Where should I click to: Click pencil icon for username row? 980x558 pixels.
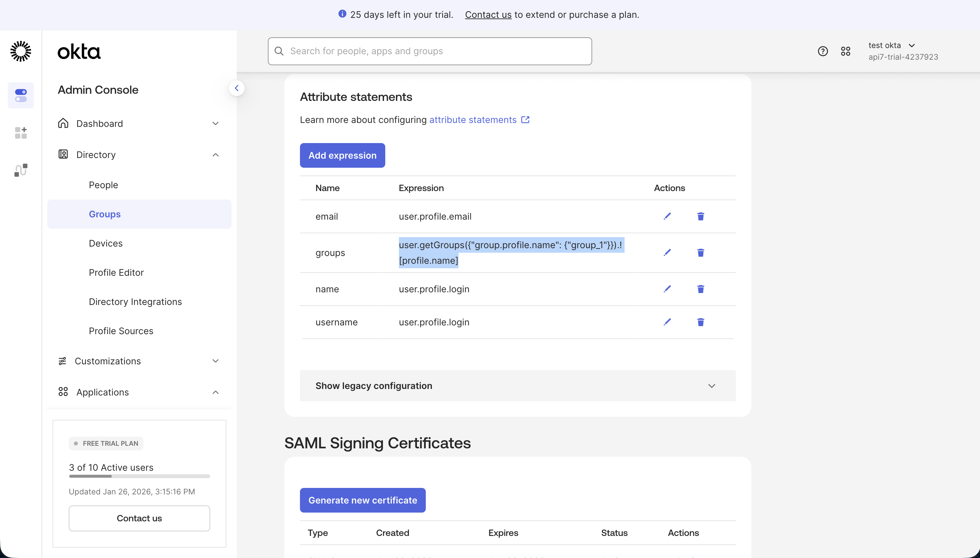[x=667, y=322]
